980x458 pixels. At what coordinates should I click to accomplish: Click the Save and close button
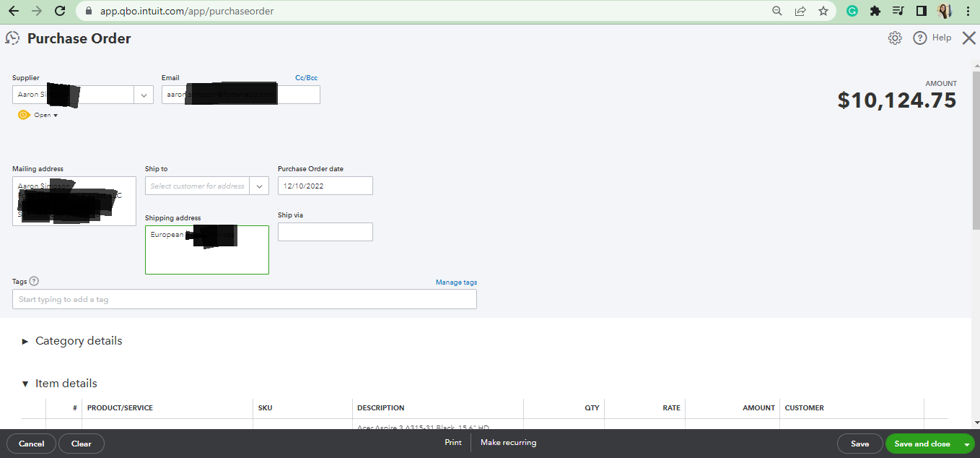point(922,444)
